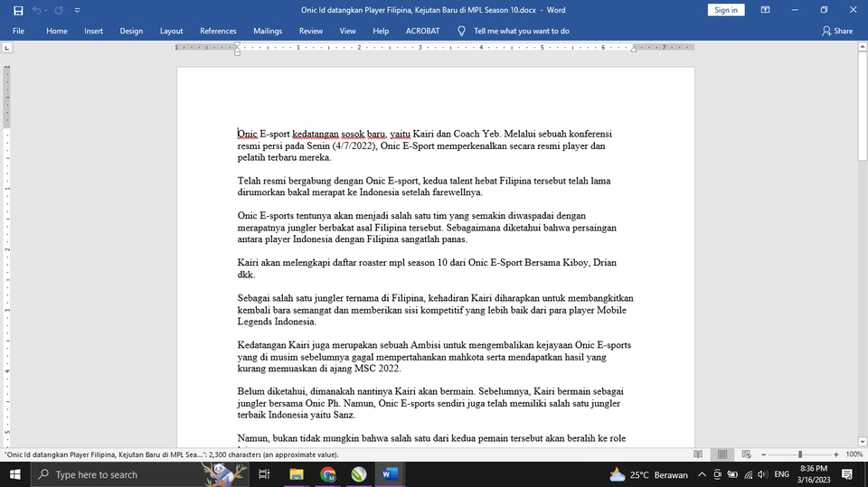Open the ACROBAT tab

(422, 31)
